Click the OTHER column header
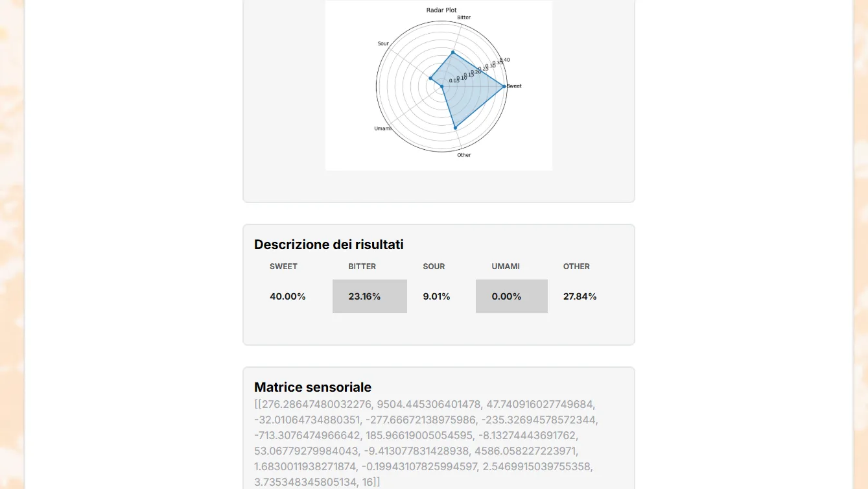 click(576, 267)
